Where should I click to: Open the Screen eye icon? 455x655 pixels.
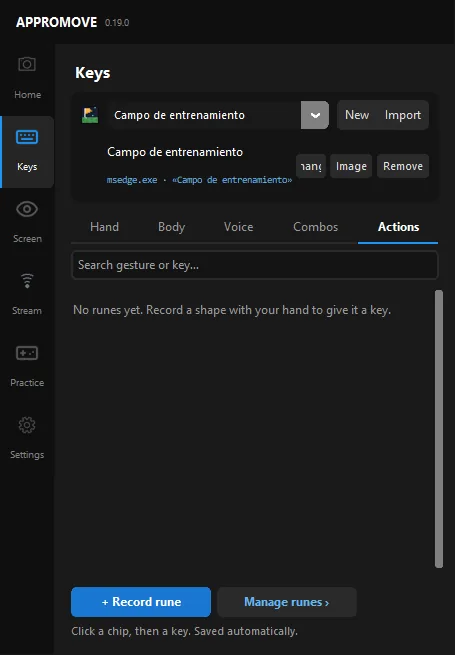[27, 209]
